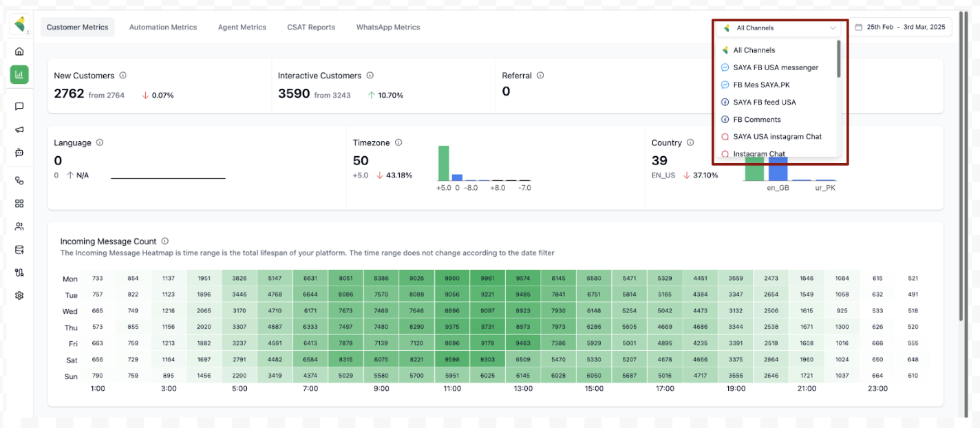Click the info icon beside New Customers

pyautogui.click(x=122, y=76)
